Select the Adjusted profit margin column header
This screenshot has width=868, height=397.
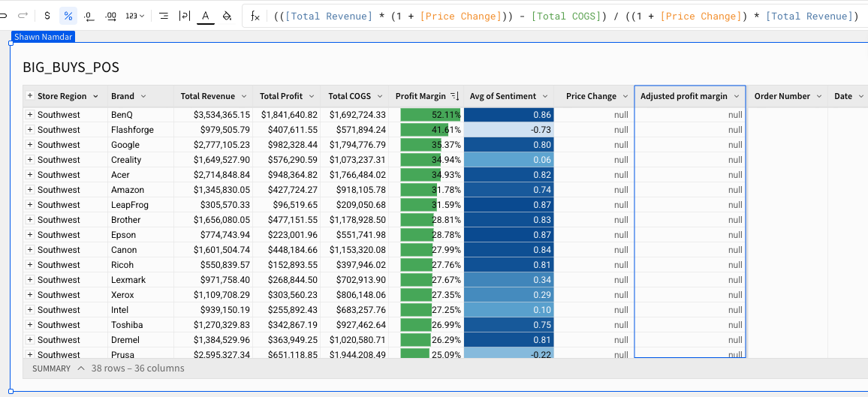tap(690, 96)
